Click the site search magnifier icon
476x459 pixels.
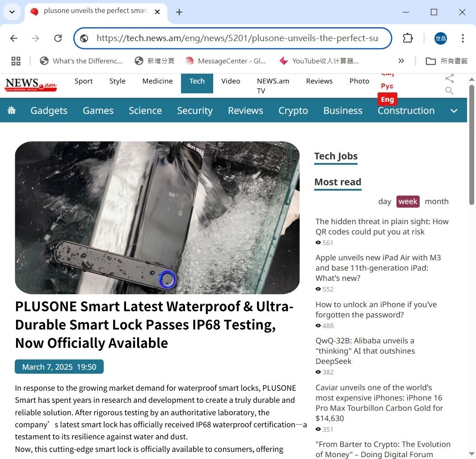[449, 90]
